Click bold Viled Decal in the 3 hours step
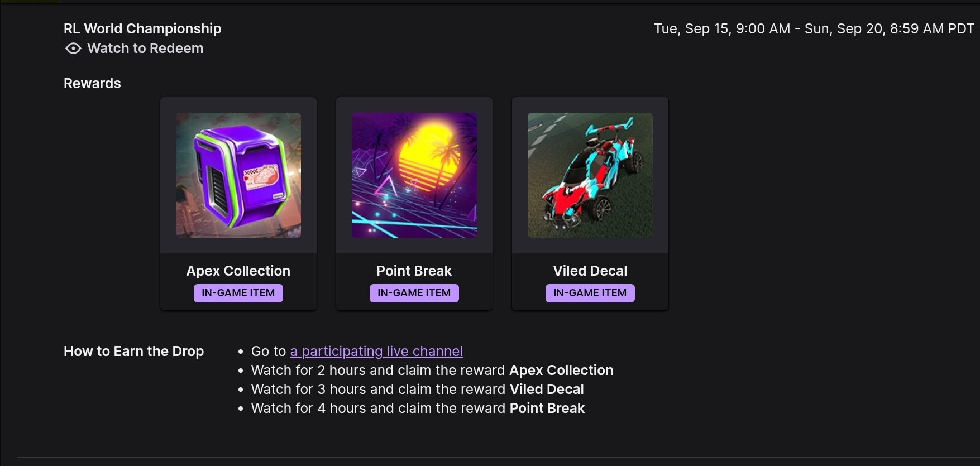The image size is (980, 466). [547, 389]
